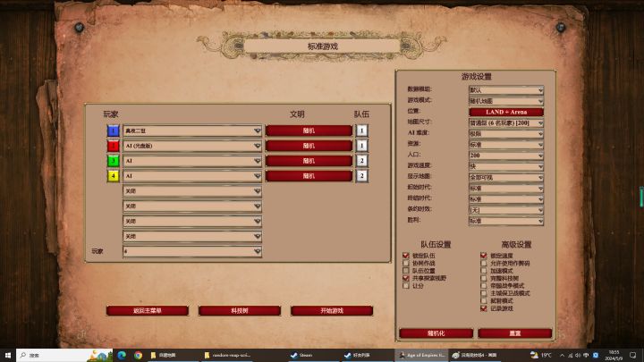The height and width of the screenshot is (362, 644).
Task: Enable the 弑君模式 checkbox
Action: click(x=483, y=301)
